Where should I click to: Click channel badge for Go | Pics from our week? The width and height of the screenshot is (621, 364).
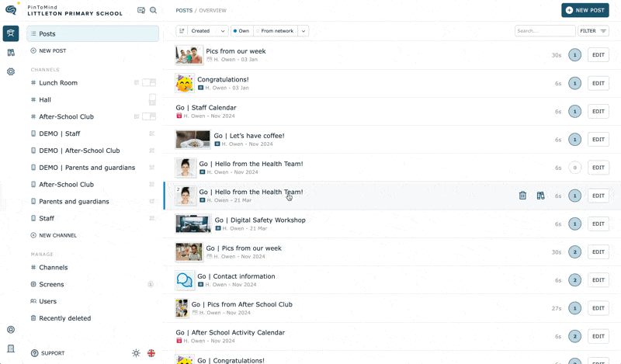(574, 252)
